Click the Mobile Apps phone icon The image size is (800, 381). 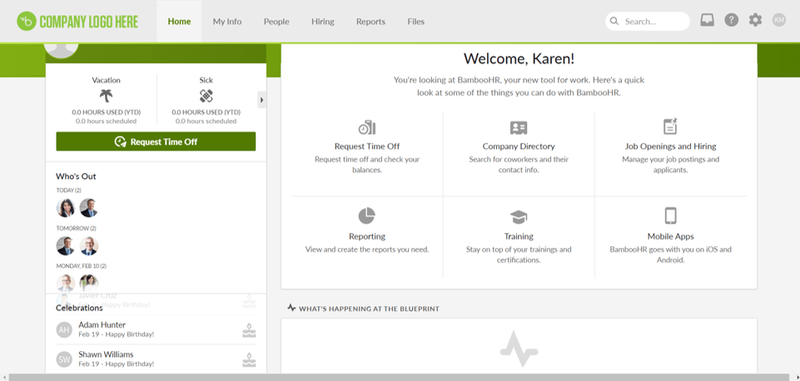(x=670, y=216)
